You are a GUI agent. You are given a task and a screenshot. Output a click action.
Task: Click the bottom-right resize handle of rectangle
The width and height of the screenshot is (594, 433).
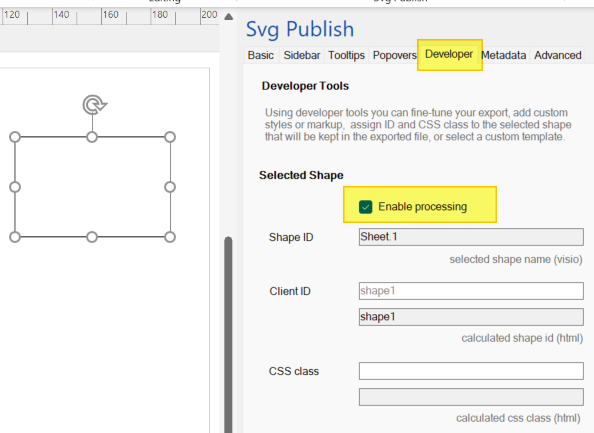tap(170, 237)
